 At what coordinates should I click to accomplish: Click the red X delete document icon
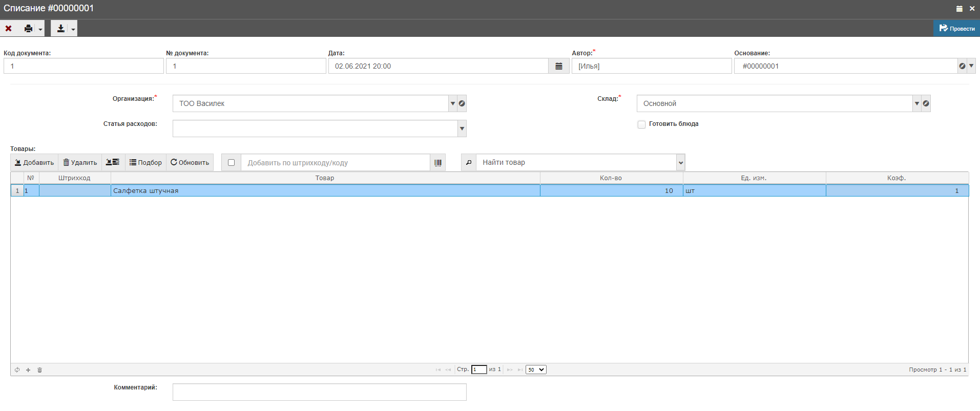[9, 29]
